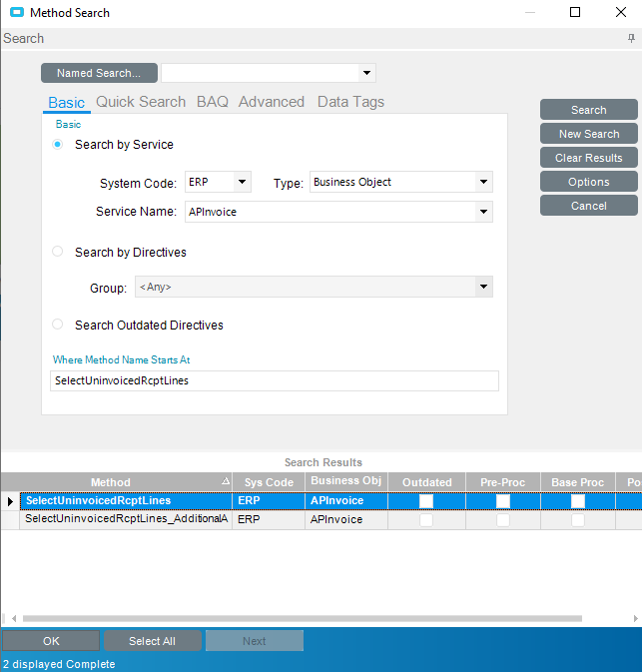Click the Named Search... button
642x672 pixels.
(x=99, y=73)
